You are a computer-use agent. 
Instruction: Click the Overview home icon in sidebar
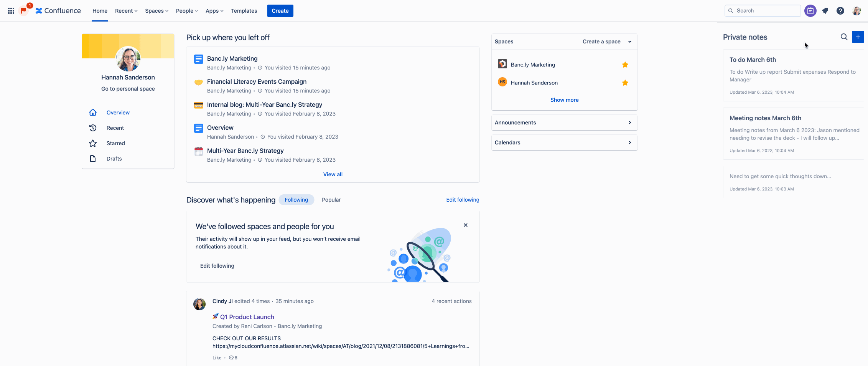[x=93, y=113]
